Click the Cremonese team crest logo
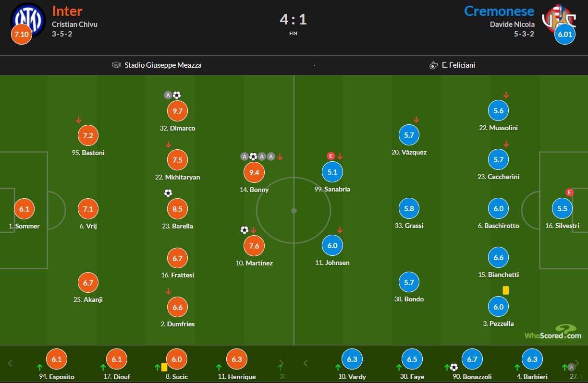588x383 pixels. 559,17
